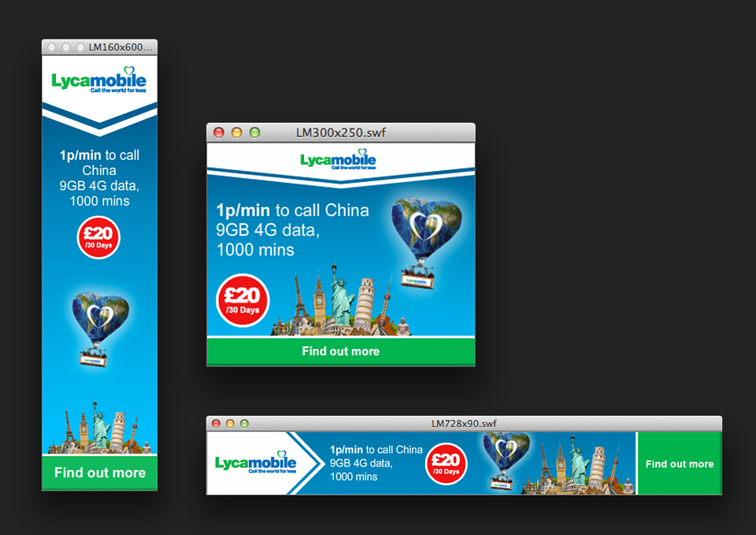Click 'Find out more' in LM160x600 banner
756x535 pixels.
(100, 472)
